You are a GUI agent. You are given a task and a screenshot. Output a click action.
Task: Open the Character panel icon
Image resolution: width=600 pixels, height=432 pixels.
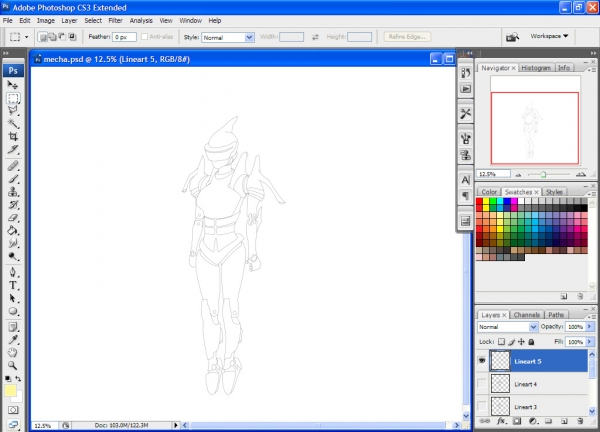465,180
